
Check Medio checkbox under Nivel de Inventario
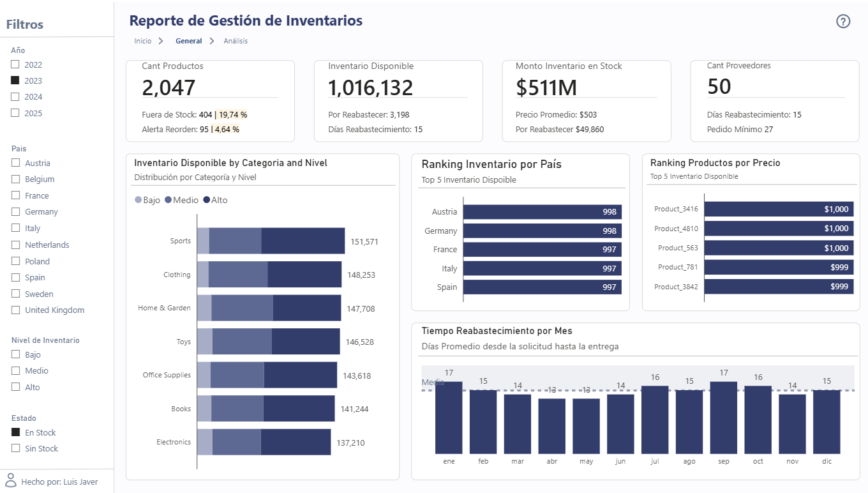(16, 370)
